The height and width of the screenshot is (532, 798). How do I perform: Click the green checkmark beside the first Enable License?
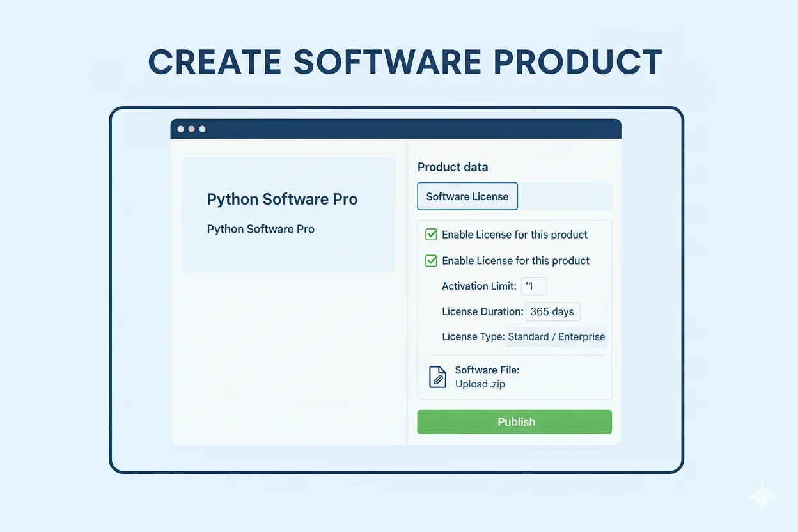pos(431,235)
